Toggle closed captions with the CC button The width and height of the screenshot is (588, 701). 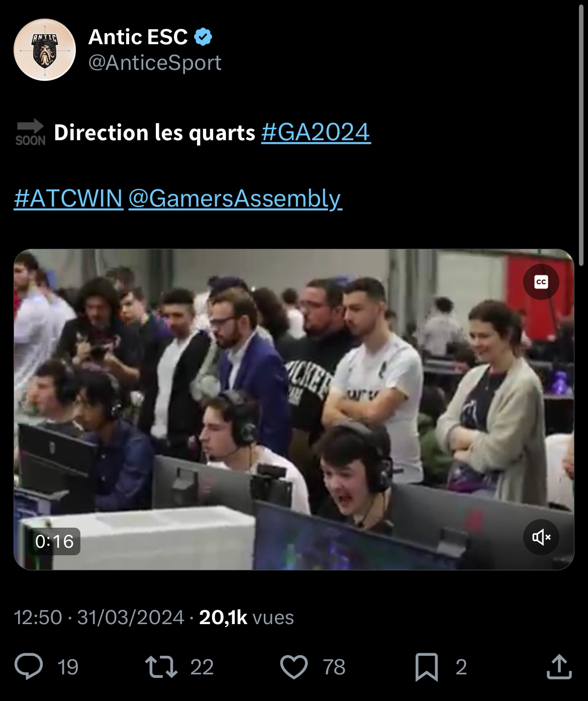[541, 282]
